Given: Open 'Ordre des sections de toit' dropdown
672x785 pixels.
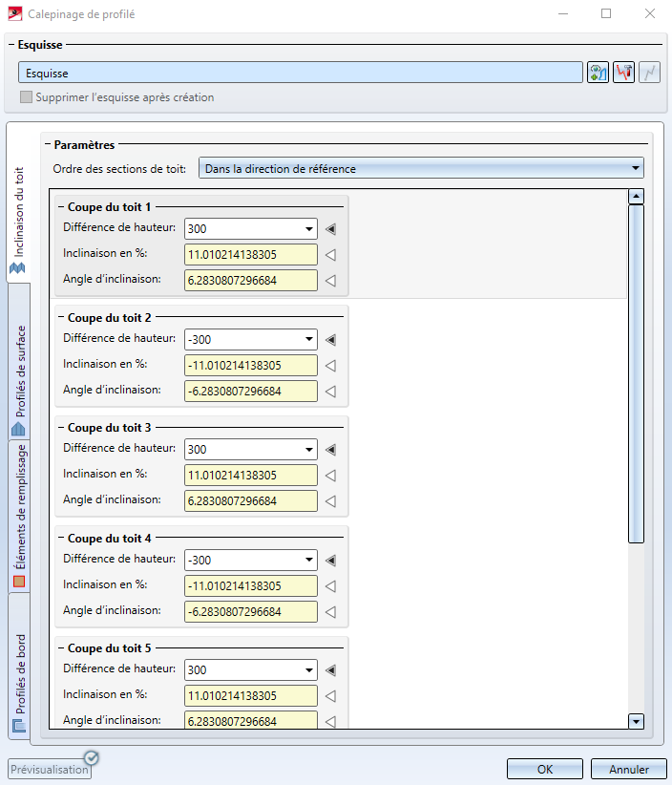Looking at the screenshot, I should (x=421, y=169).
